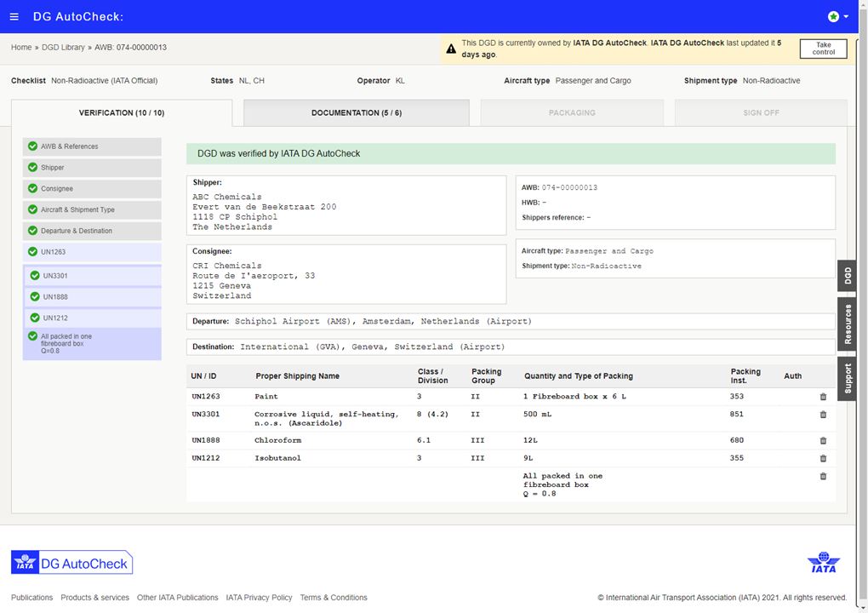The image size is (868, 613).
Task: Select UN1212 checklist item
Action: coord(93,318)
